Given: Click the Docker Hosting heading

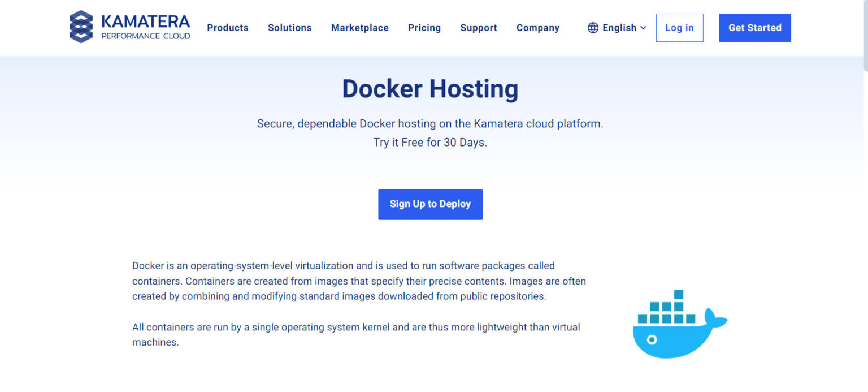Looking at the screenshot, I should click(430, 89).
